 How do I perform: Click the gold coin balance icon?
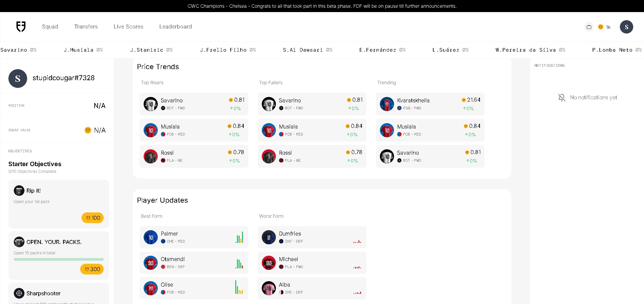pos(600,27)
